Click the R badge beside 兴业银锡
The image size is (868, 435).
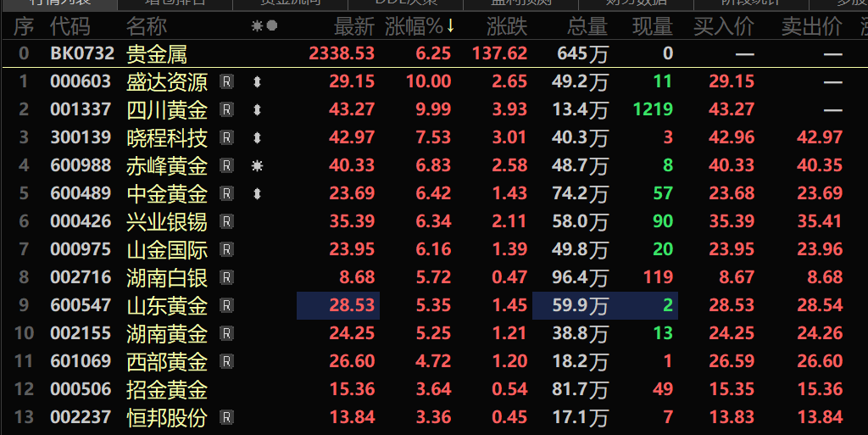coord(226,221)
